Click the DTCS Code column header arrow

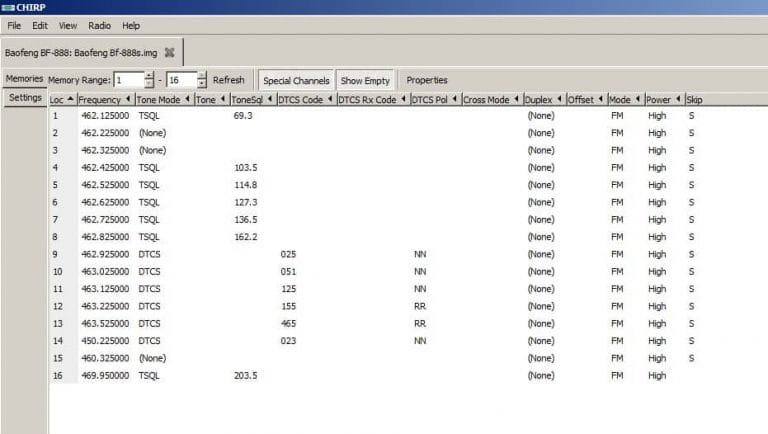click(330, 99)
